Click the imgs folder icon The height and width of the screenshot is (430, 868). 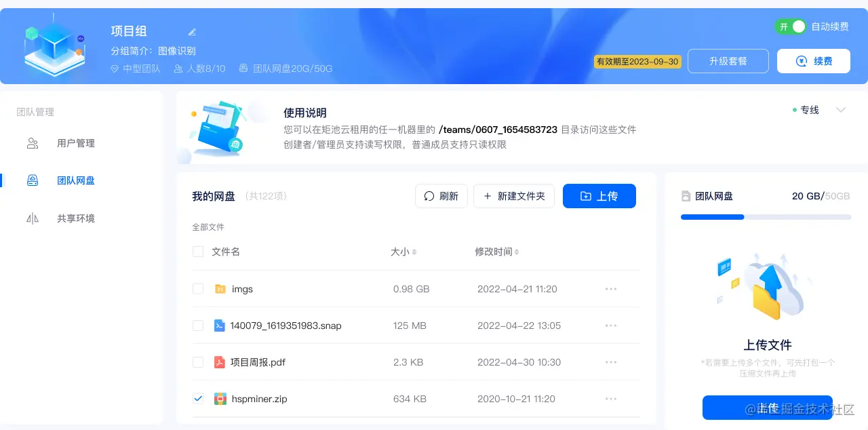click(x=220, y=289)
